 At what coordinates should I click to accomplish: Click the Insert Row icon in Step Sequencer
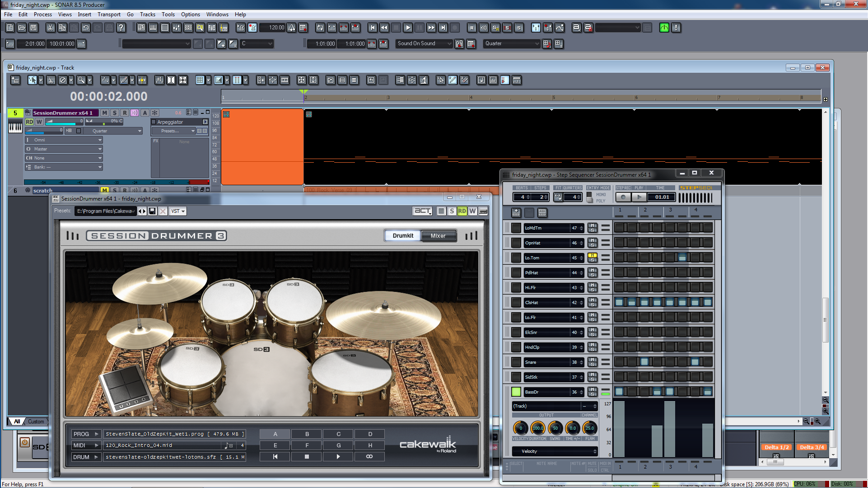pos(516,212)
